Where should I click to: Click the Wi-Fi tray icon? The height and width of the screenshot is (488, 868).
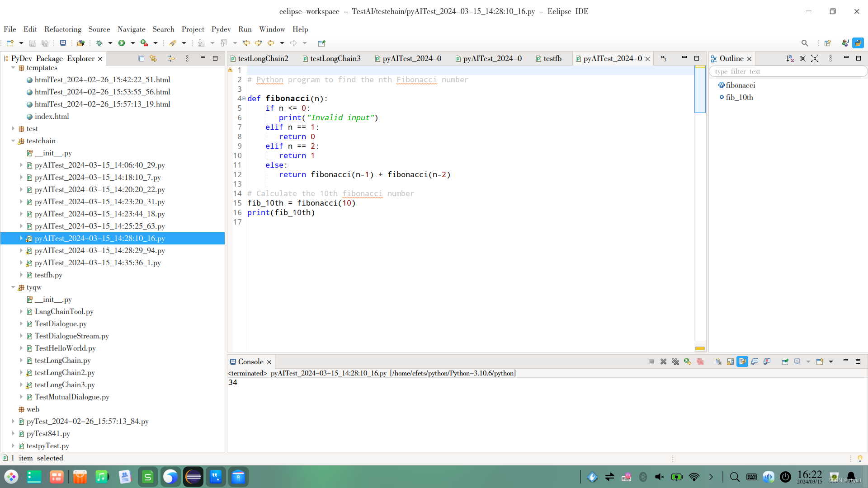[694, 477]
